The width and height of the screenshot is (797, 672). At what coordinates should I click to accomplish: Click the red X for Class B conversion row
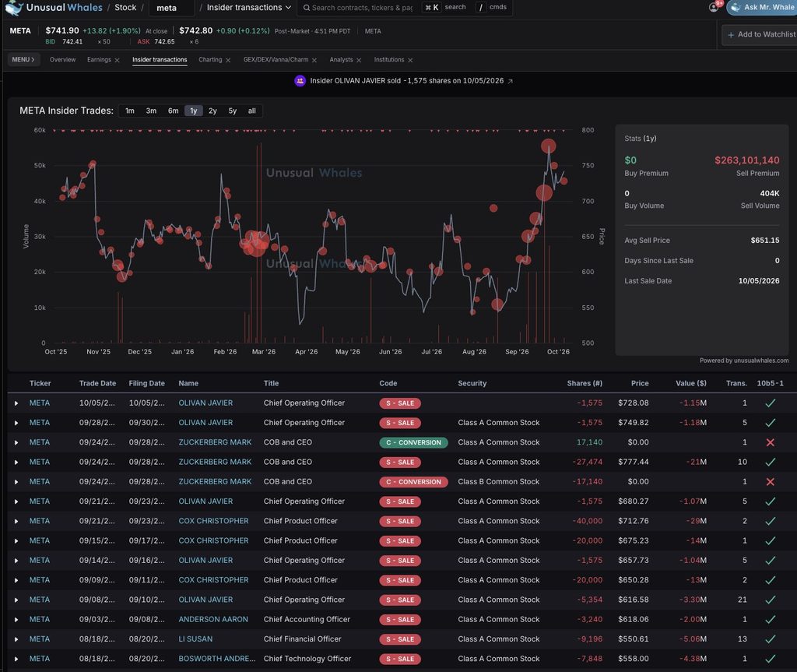coord(770,482)
